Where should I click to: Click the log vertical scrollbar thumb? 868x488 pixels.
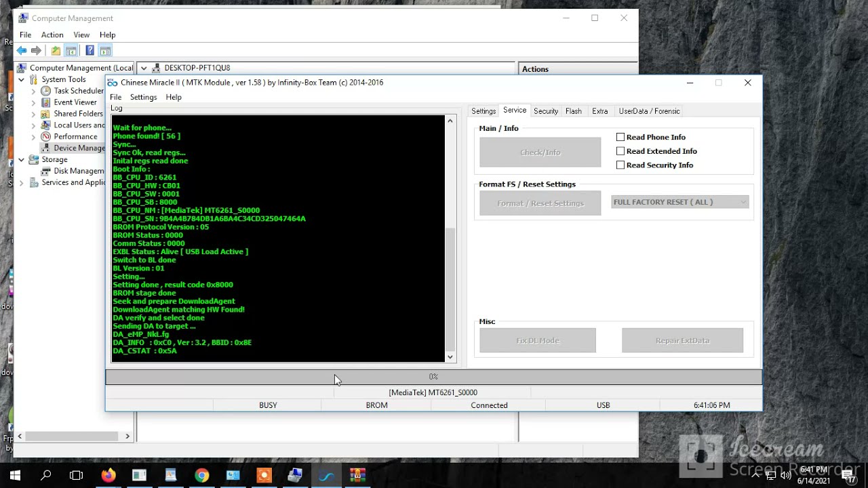click(x=450, y=288)
